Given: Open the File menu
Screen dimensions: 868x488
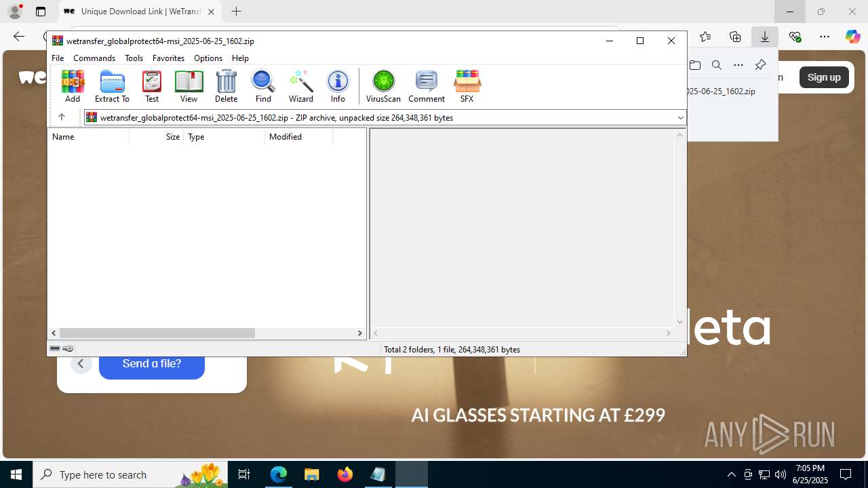Looking at the screenshot, I should click(x=58, y=58).
